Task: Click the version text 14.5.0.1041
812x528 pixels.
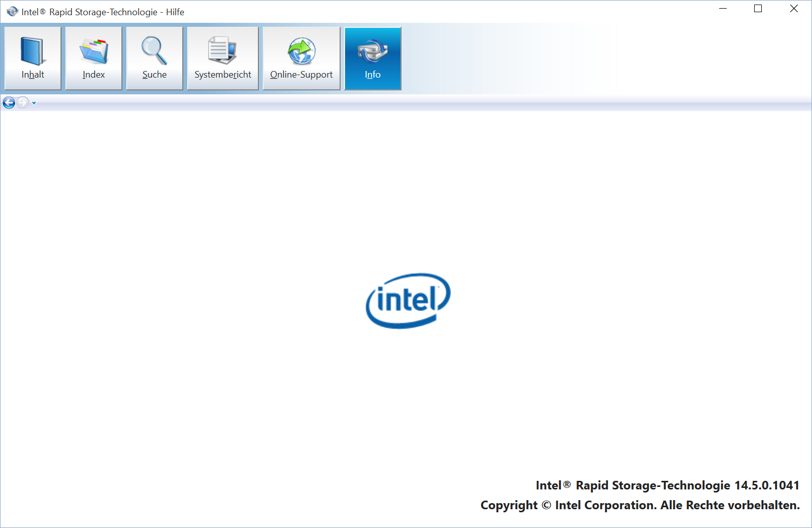Action: 767,485
